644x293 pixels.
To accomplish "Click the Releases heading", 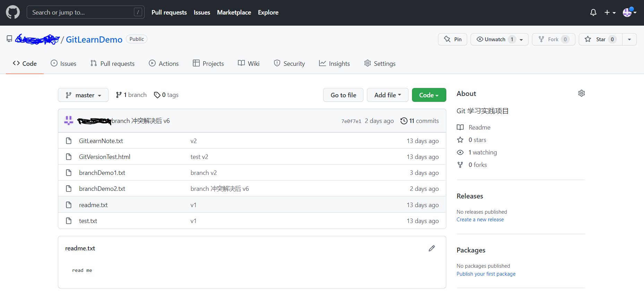I will [470, 196].
